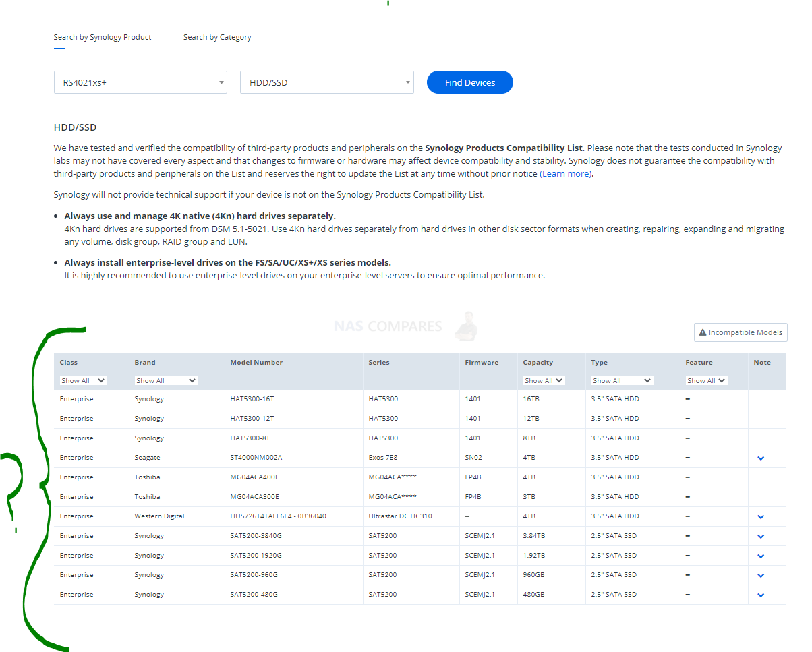Switch to Search by Category tab

pyautogui.click(x=217, y=37)
